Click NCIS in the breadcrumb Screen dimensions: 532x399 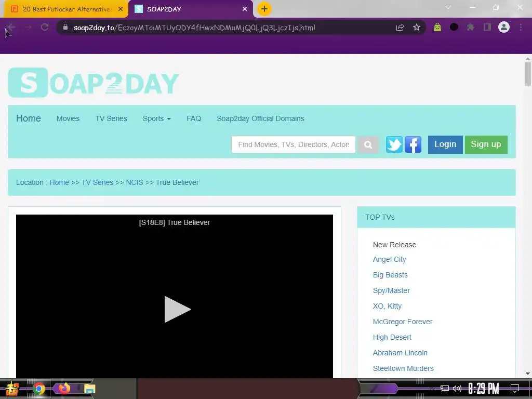135,182
